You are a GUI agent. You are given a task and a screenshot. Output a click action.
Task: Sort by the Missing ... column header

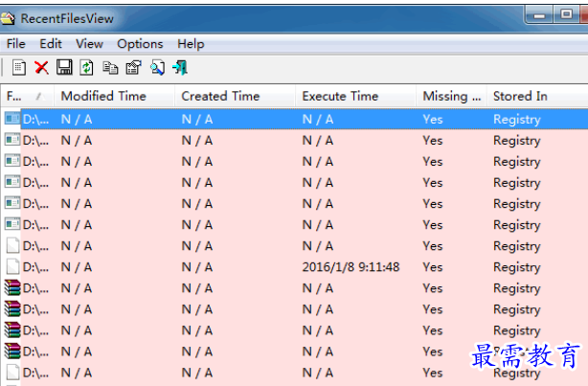[x=451, y=97]
